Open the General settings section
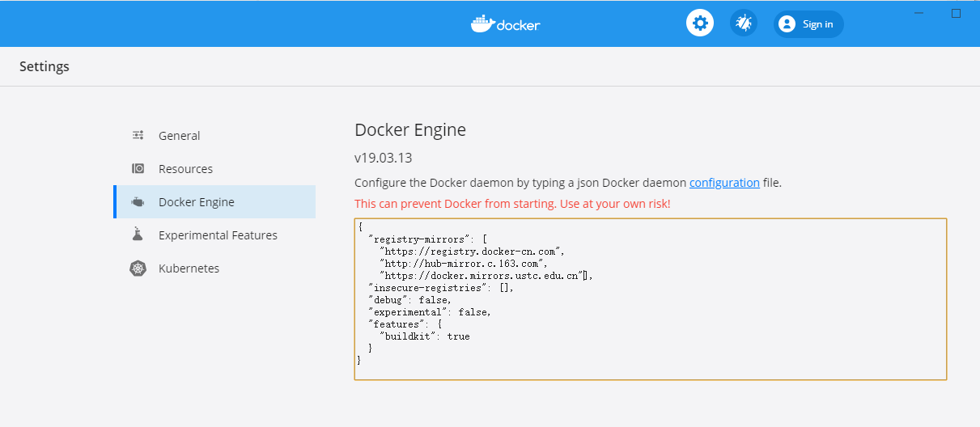 coord(179,136)
